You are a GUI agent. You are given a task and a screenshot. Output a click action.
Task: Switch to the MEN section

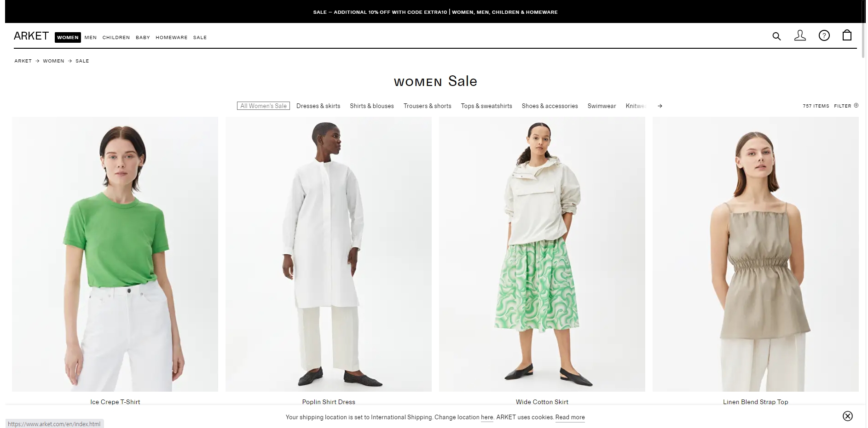(x=91, y=37)
